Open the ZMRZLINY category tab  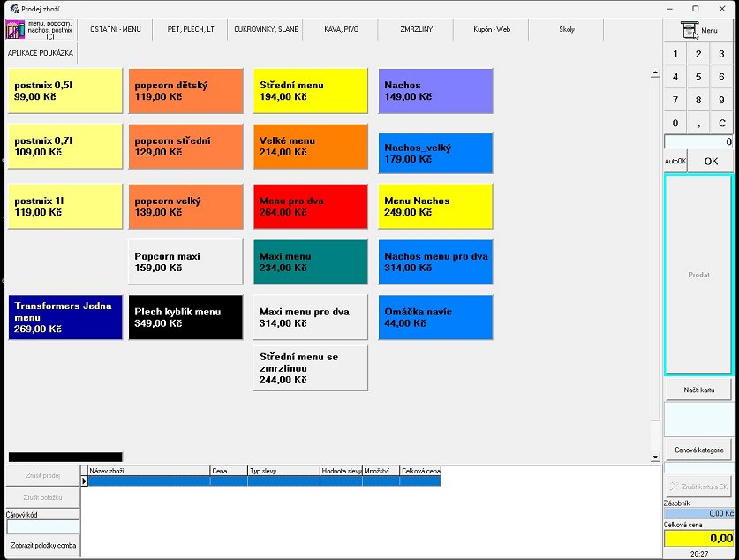coord(416,29)
